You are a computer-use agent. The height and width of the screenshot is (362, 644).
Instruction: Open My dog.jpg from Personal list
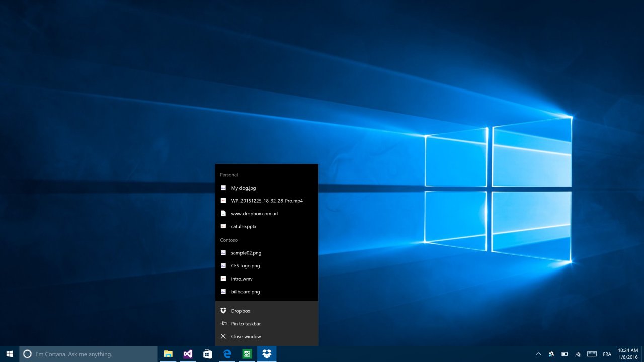click(x=243, y=188)
